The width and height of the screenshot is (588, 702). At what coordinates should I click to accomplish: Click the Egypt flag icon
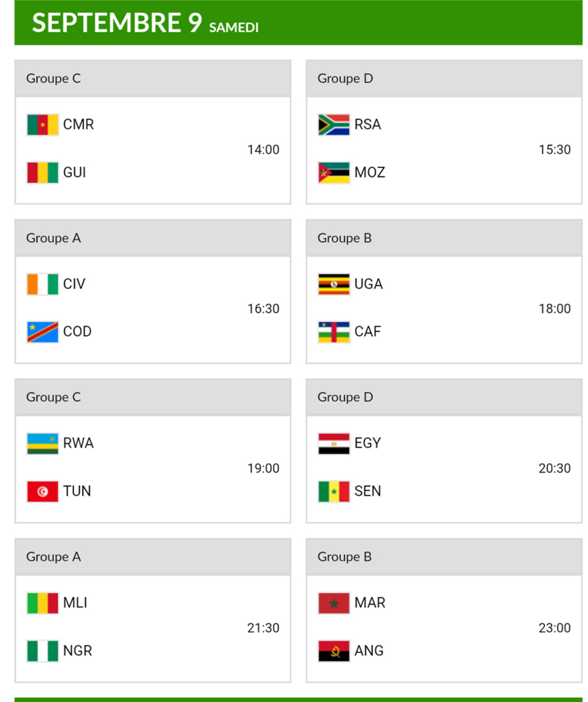tap(334, 443)
